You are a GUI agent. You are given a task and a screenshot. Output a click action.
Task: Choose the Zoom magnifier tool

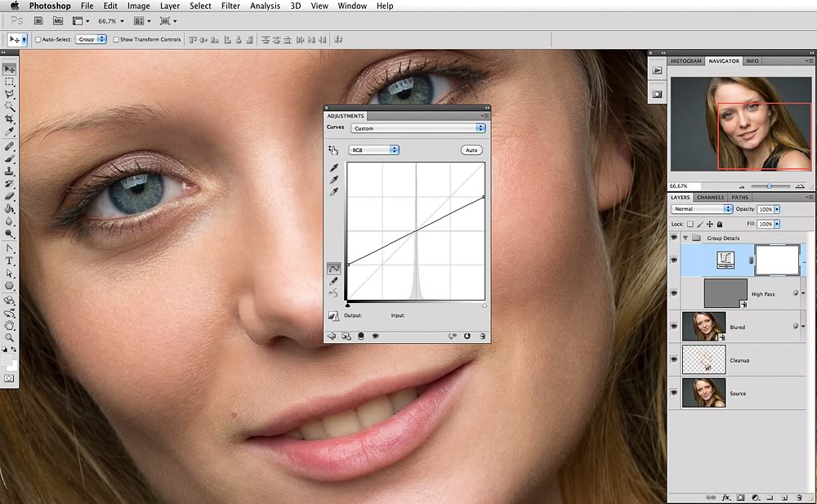pos(9,337)
